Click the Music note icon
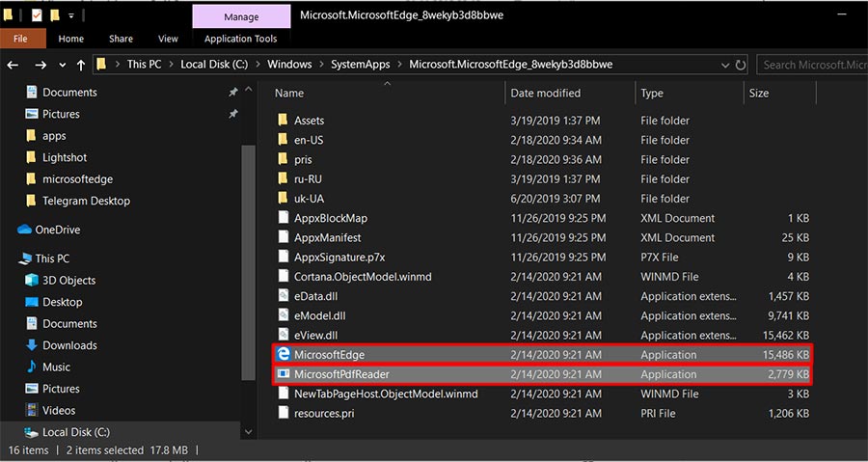The height and width of the screenshot is (462, 868). (32, 367)
